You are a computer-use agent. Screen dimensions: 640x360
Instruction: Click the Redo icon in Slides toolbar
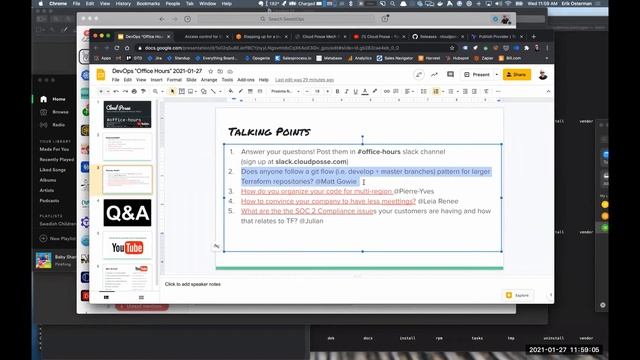pos(125,91)
